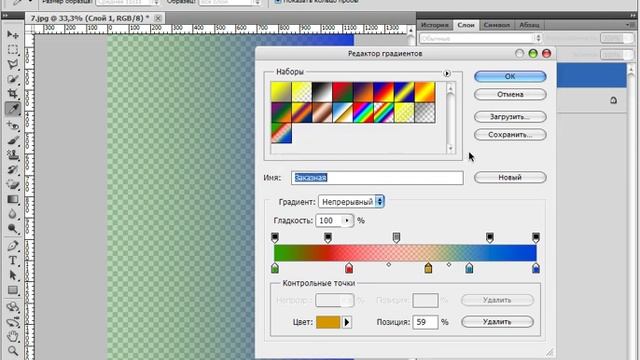Select the History Brush tool
Screen dimensions: 640x360
point(13,170)
